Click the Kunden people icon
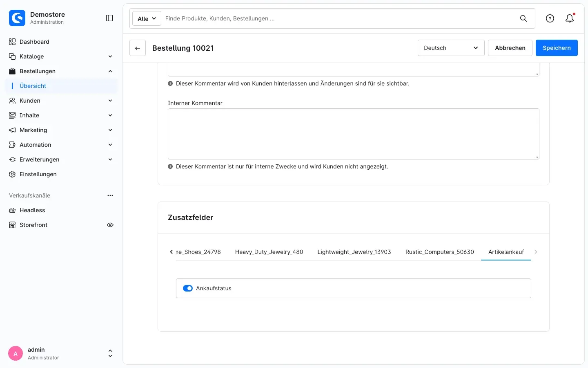The height and width of the screenshot is (368, 588). click(12, 101)
